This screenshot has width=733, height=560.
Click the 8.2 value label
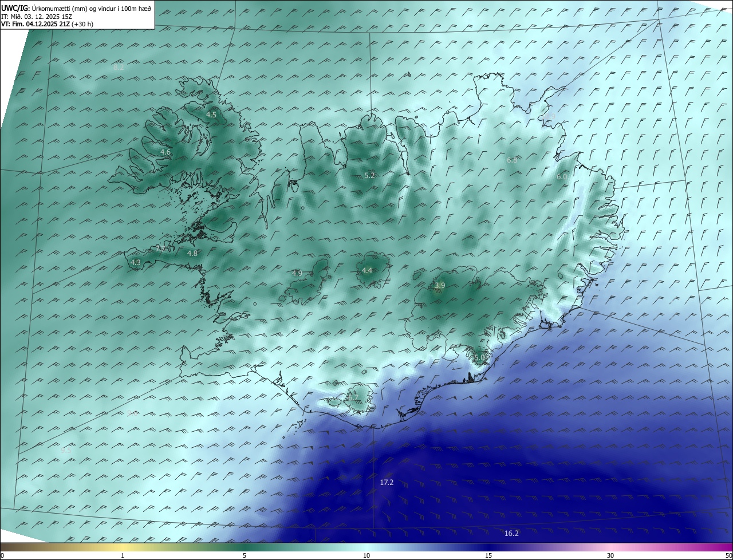tap(119, 67)
